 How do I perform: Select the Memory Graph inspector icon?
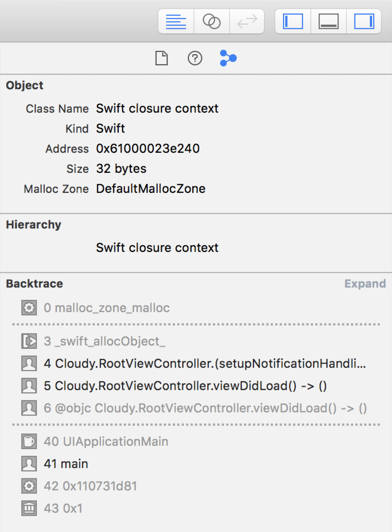[x=228, y=58]
